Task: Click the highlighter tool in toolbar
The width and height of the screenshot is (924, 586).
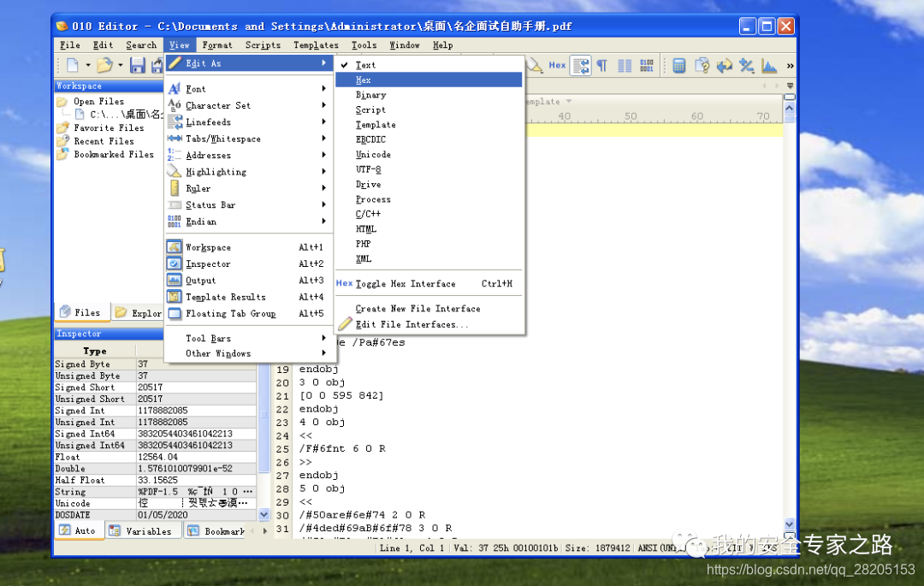Action: [x=535, y=65]
